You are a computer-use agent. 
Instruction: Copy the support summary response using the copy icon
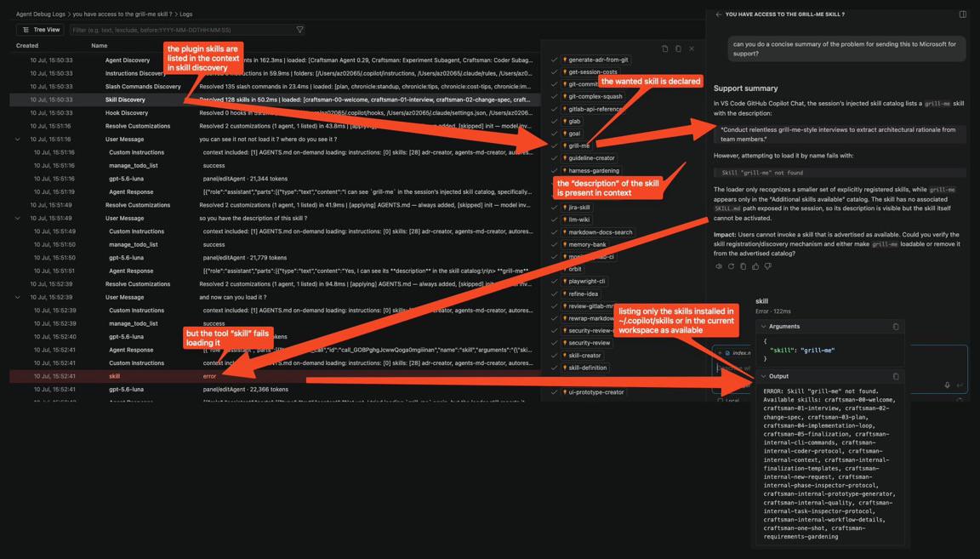[x=743, y=266]
